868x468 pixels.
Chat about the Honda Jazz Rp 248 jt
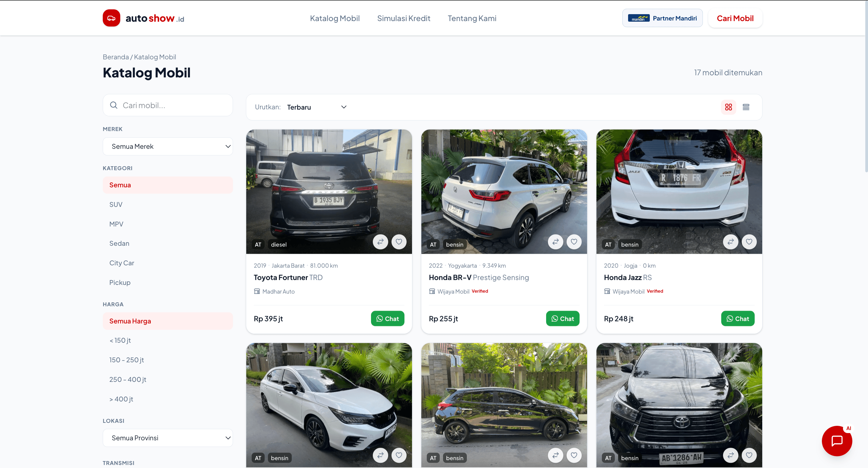pos(737,319)
